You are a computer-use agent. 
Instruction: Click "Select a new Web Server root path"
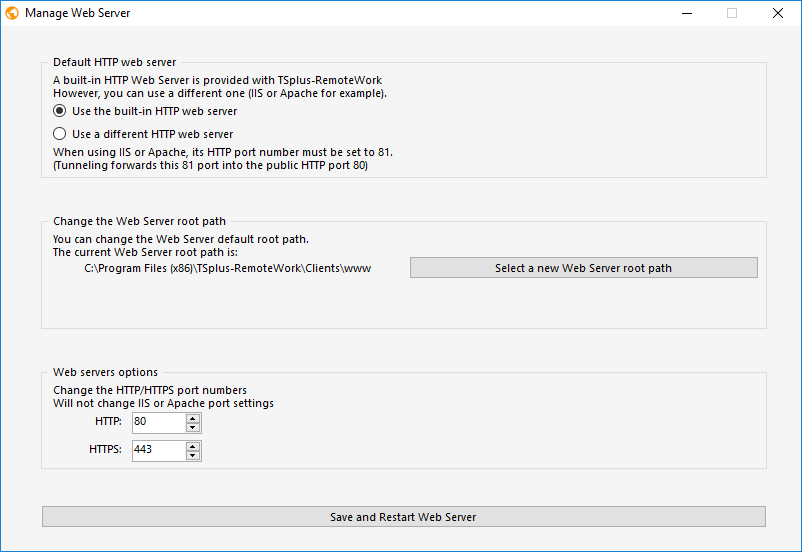pos(583,268)
